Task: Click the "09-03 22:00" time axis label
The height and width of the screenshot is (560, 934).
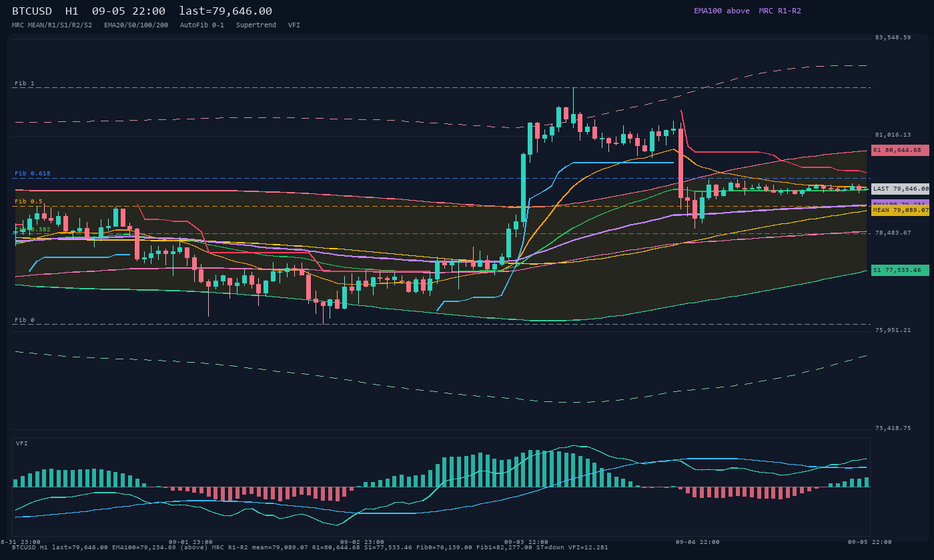Action: [x=526, y=542]
